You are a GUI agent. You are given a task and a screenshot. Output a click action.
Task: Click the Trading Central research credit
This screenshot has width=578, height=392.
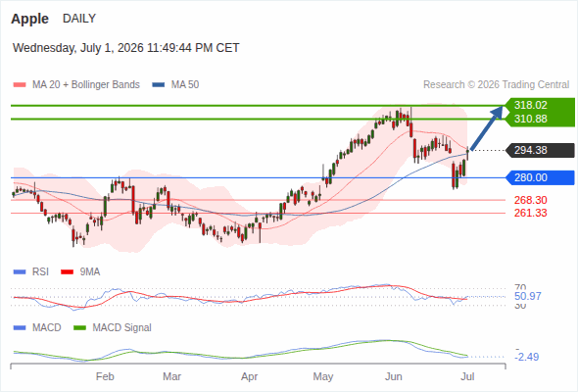(x=496, y=85)
